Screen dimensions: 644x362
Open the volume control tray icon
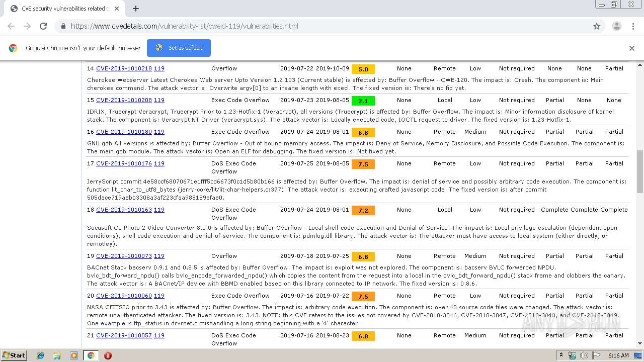pyautogui.click(x=584, y=355)
